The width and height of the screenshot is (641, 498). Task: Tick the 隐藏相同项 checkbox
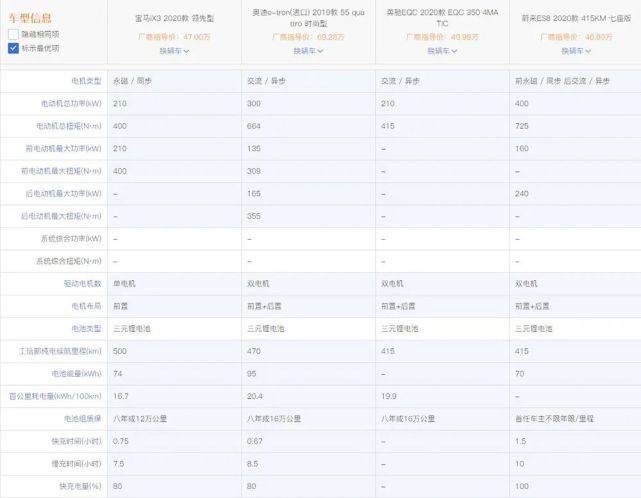click(13, 34)
